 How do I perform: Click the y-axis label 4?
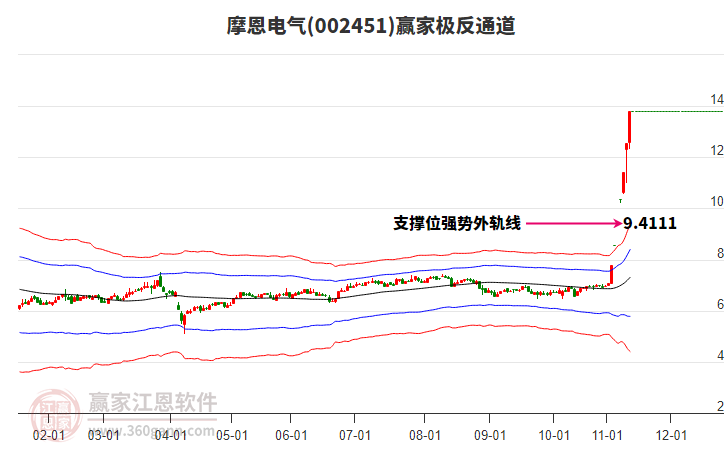(x=720, y=355)
